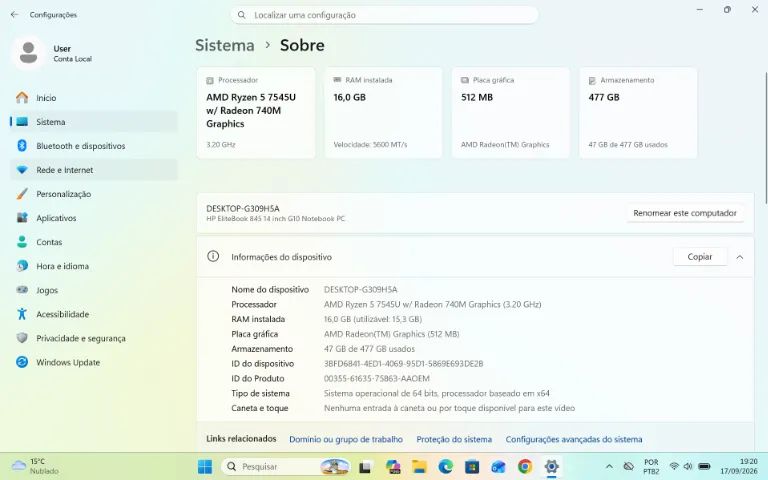Click the Jogos controller icon
The height and width of the screenshot is (480, 768).
tap(22, 289)
